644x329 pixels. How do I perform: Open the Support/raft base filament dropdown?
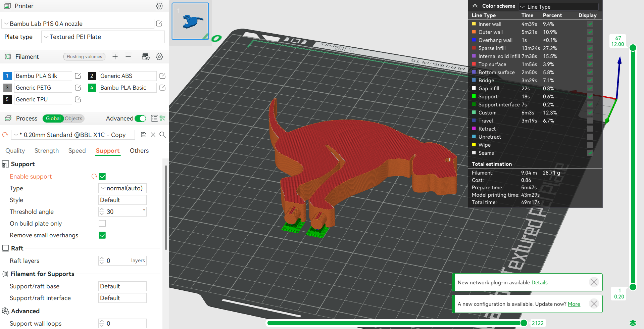tap(122, 286)
